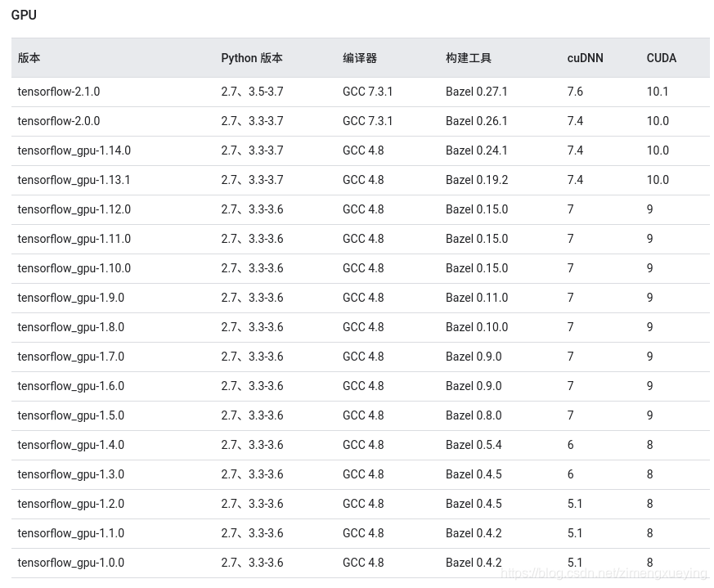714x588 pixels.
Task: Select the tensorflow_gpu-1.2.0 cell
Action: (71, 505)
